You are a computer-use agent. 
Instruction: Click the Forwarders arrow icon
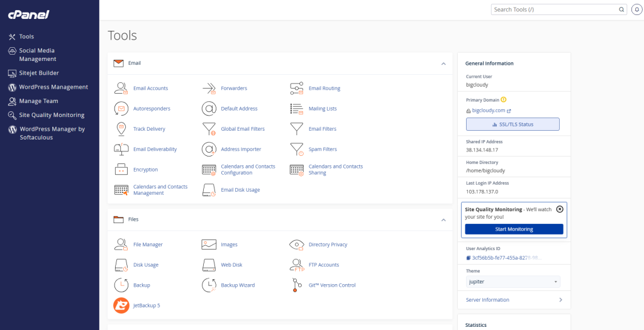click(209, 88)
